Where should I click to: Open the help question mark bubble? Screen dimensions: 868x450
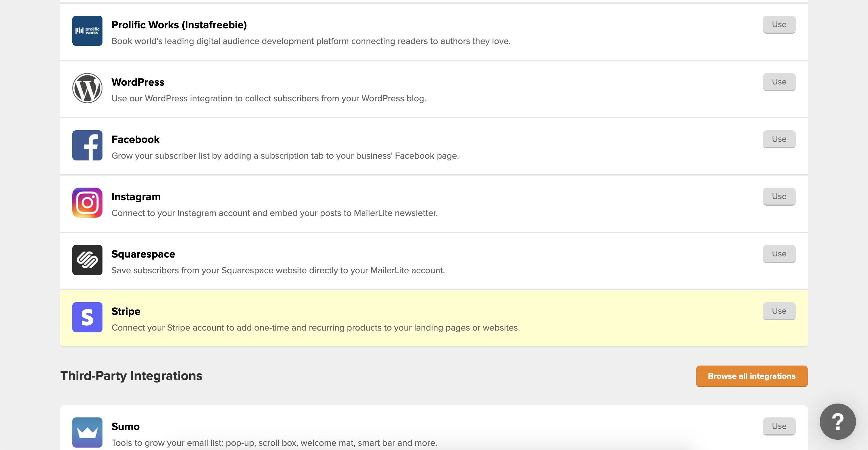point(837,421)
